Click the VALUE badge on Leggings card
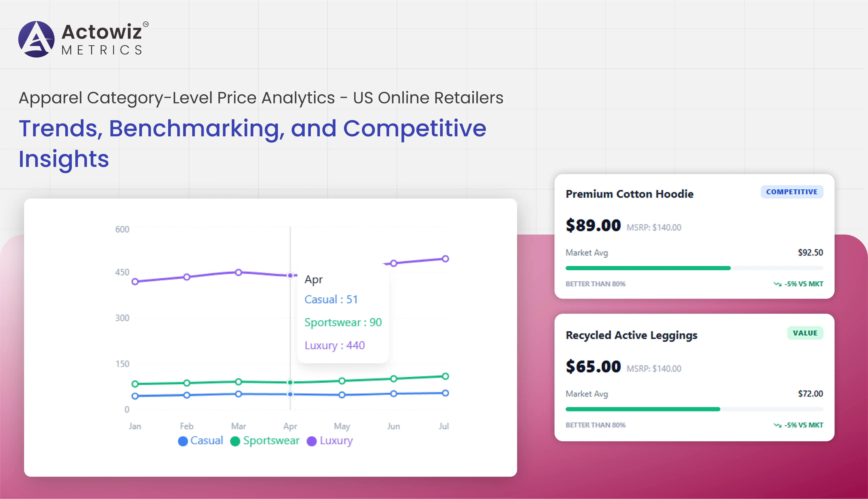 click(x=805, y=333)
